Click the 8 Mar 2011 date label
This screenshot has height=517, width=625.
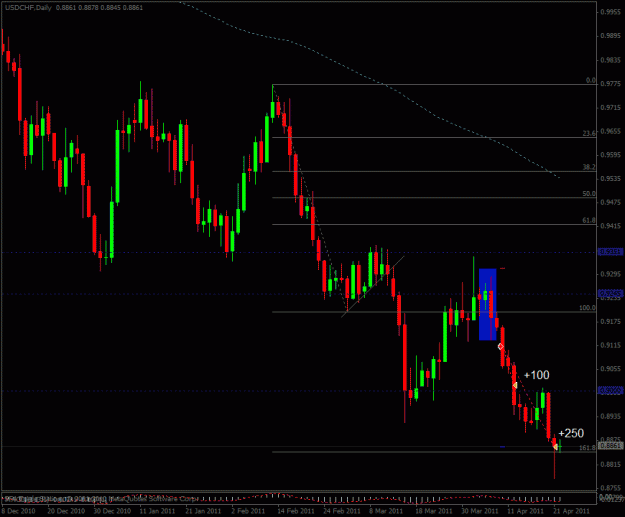(386, 511)
